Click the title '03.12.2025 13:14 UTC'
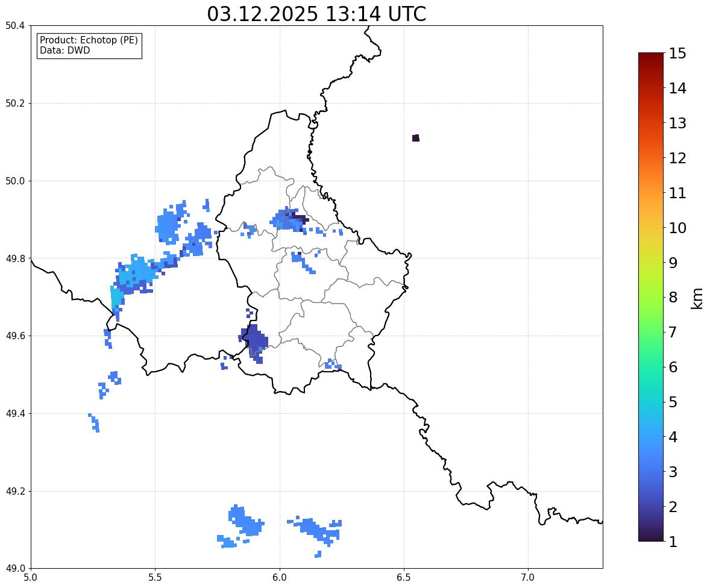The width and height of the screenshot is (710, 588). [316, 14]
